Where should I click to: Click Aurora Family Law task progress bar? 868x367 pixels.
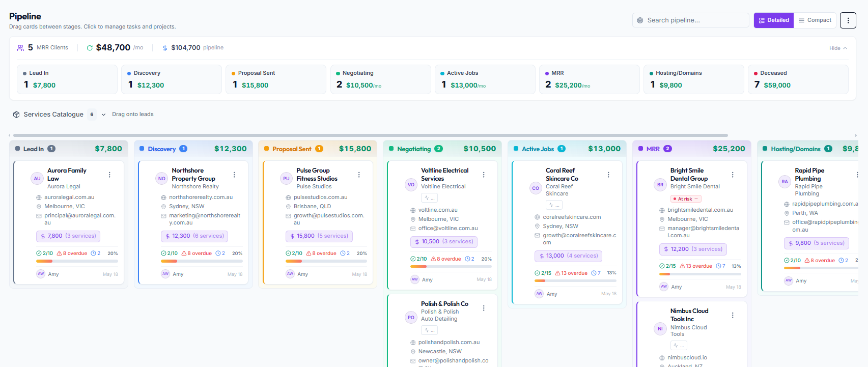(x=77, y=261)
